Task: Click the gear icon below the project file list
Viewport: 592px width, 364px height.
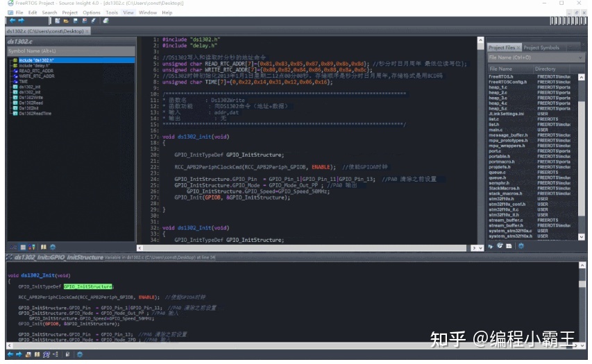Action: [x=521, y=246]
